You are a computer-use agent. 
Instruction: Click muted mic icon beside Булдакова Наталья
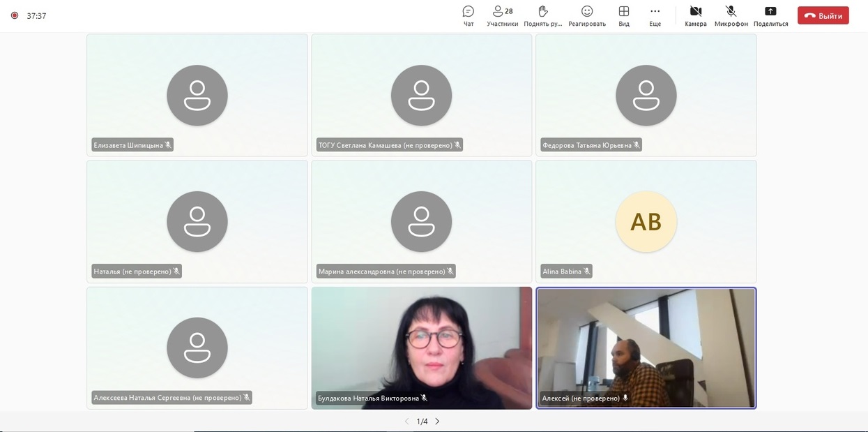(x=424, y=398)
